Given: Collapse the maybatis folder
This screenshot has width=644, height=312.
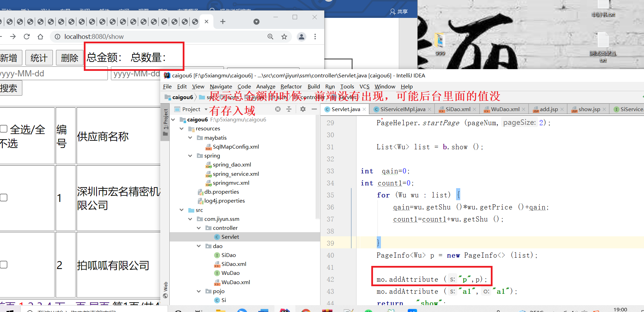Looking at the screenshot, I should coord(190,138).
